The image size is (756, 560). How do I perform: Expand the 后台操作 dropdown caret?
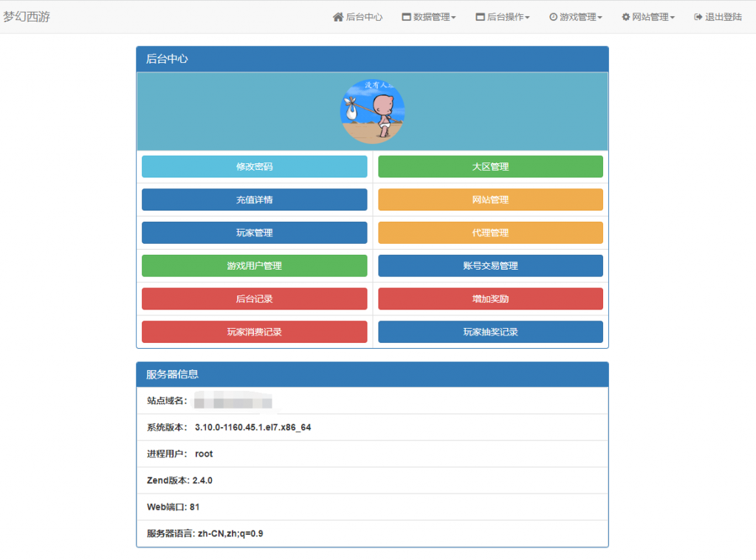click(x=527, y=18)
